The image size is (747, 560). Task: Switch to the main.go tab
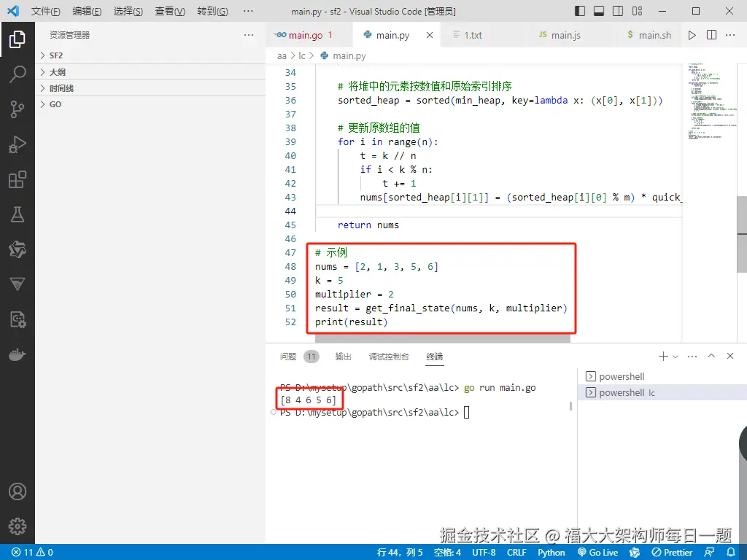tap(309, 35)
